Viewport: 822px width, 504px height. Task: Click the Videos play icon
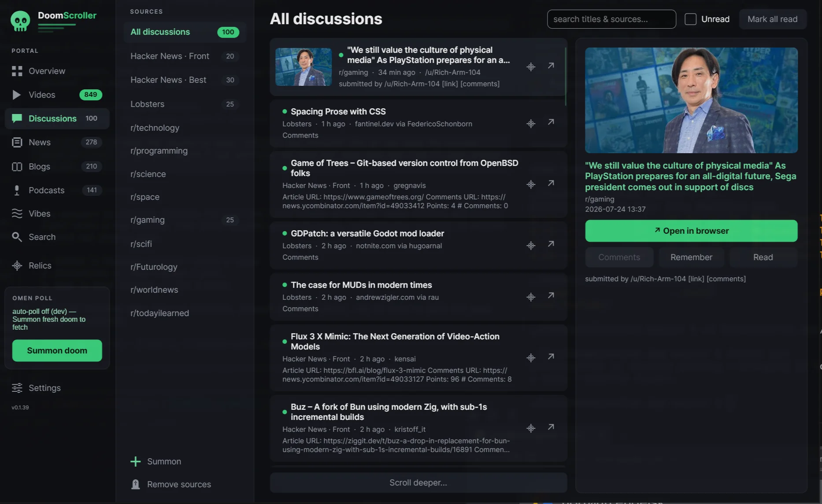point(17,95)
